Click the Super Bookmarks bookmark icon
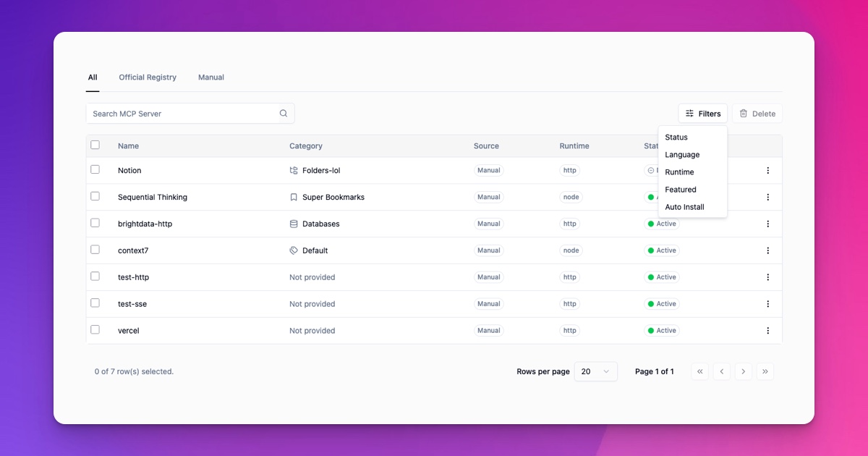Viewport: 868px width, 456px height. pos(293,197)
